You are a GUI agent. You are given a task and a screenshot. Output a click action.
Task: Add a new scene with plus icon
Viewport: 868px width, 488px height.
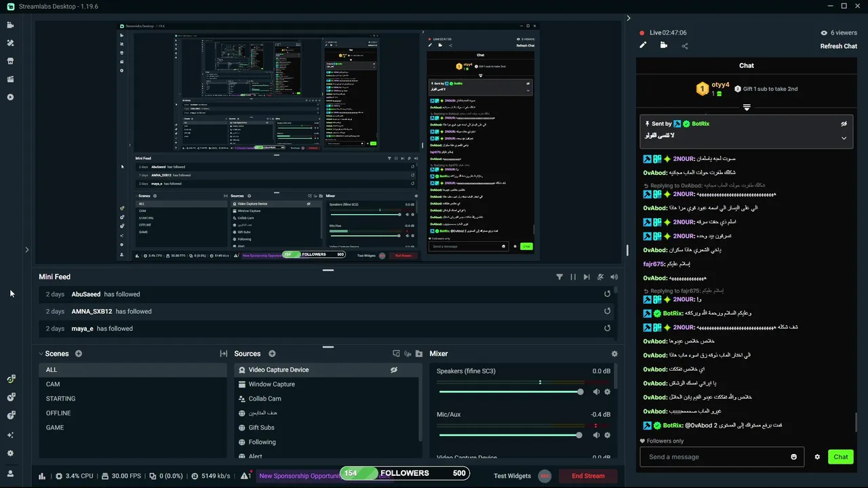coord(79,354)
